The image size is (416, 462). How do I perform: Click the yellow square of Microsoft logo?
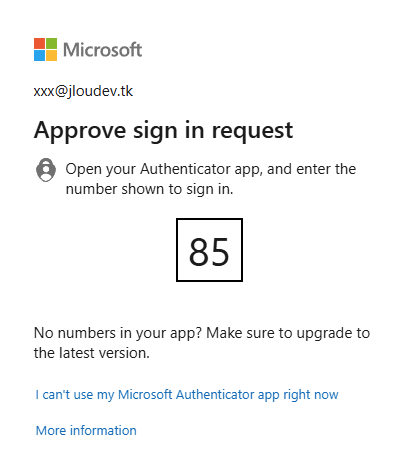[51, 55]
